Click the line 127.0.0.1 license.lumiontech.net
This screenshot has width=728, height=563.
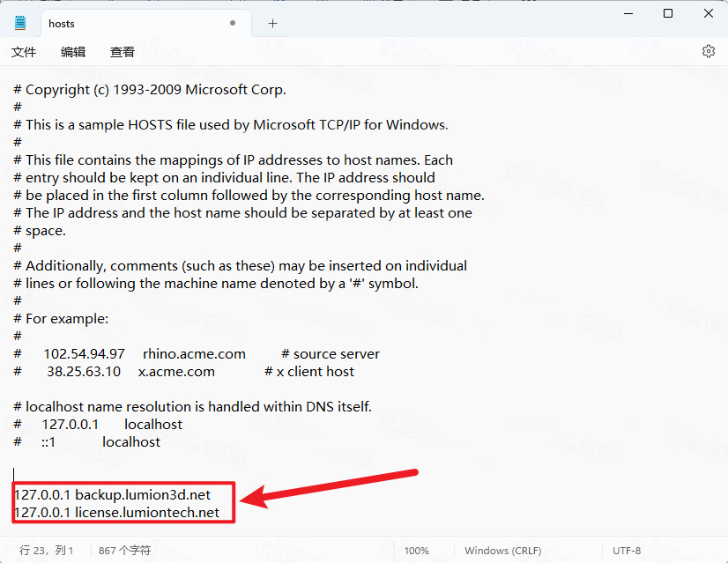pyautogui.click(x=116, y=513)
